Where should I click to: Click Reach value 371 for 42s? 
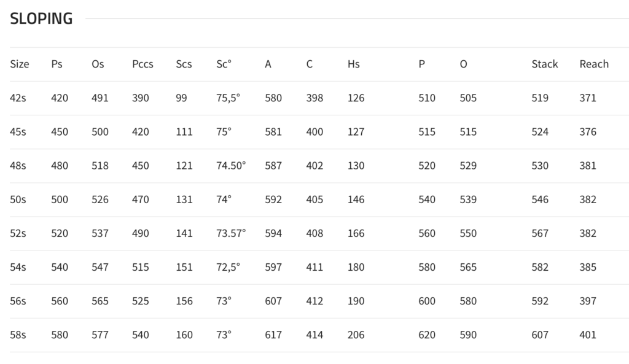coord(588,98)
